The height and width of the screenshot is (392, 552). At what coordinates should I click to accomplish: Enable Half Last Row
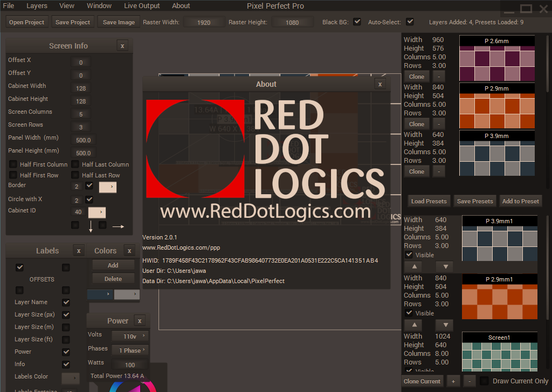75,175
